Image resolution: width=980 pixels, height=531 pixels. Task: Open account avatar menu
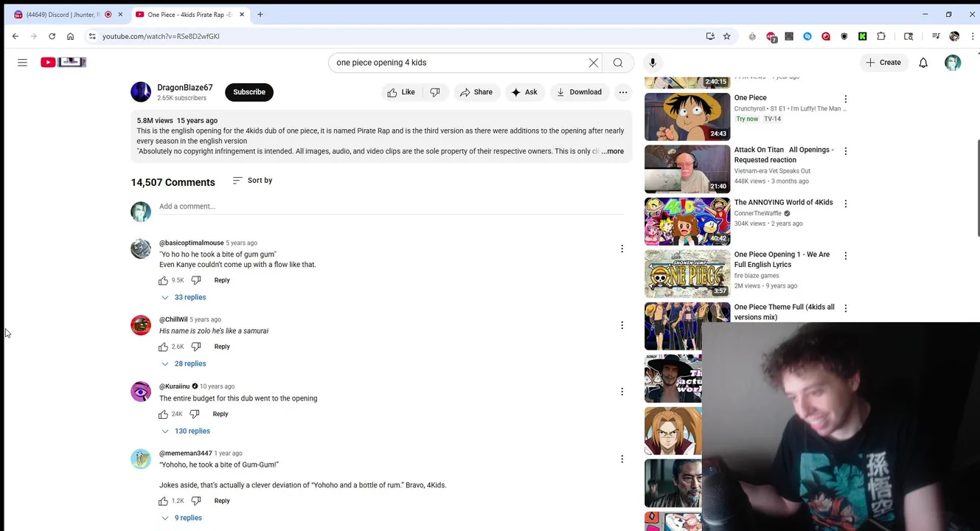(x=953, y=63)
